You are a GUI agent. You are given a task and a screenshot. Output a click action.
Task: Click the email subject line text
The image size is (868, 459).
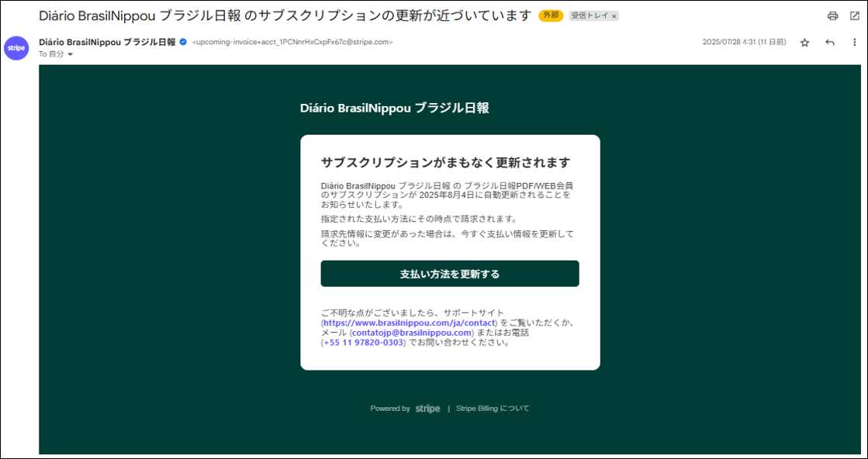click(x=285, y=16)
